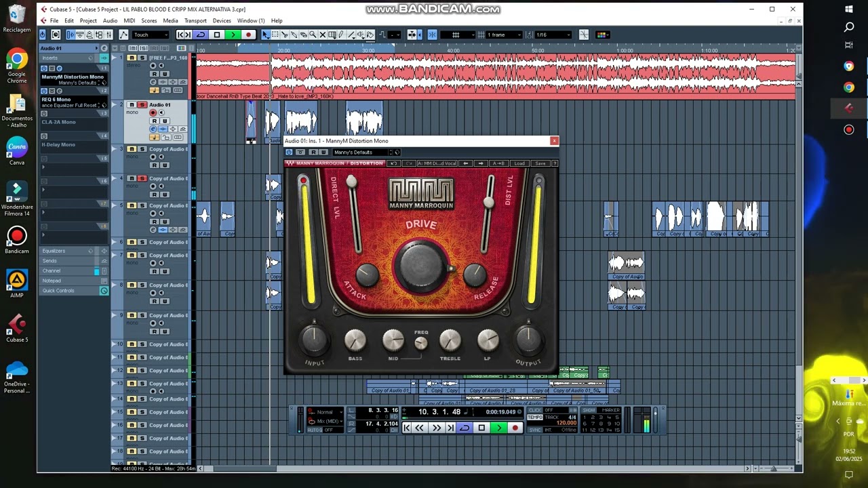Select the Range Selection tool
This screenshot has height=488, width=868.
tap(275, 35)
